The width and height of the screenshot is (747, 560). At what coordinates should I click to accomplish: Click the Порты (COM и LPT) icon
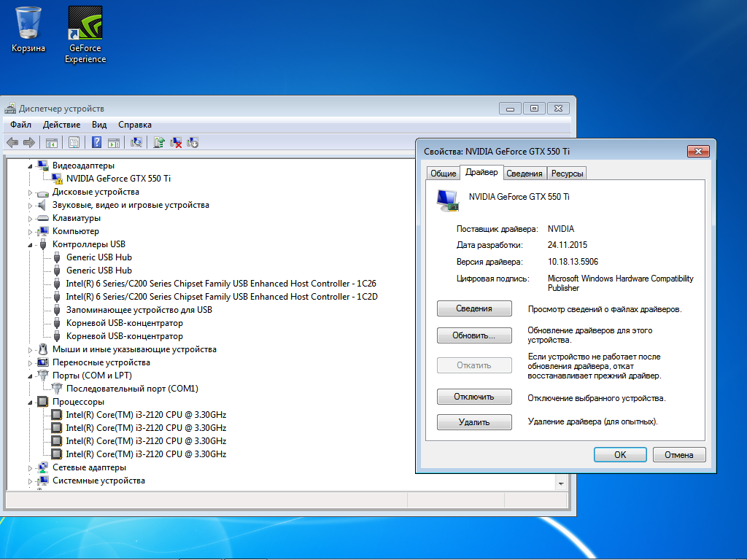pos(43,376)
